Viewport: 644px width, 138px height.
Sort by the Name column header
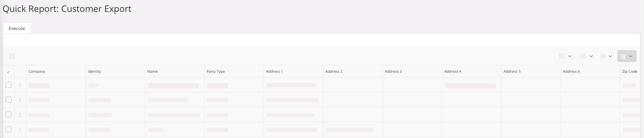coord(152,72)
